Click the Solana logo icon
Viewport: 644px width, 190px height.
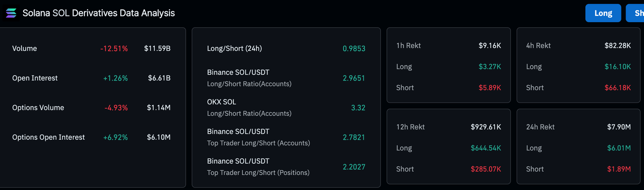tap(11, 13)
